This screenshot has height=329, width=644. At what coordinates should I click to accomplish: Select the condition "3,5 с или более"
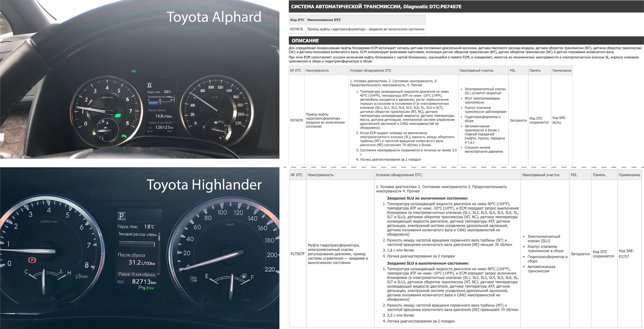click(x=400, y=316)
